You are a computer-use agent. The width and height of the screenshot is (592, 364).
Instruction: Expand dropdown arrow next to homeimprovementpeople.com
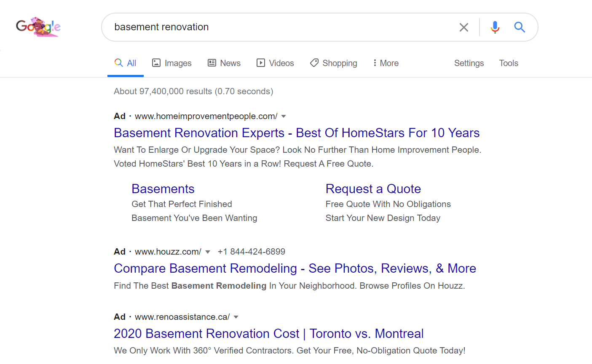click(x=284, y=117)
